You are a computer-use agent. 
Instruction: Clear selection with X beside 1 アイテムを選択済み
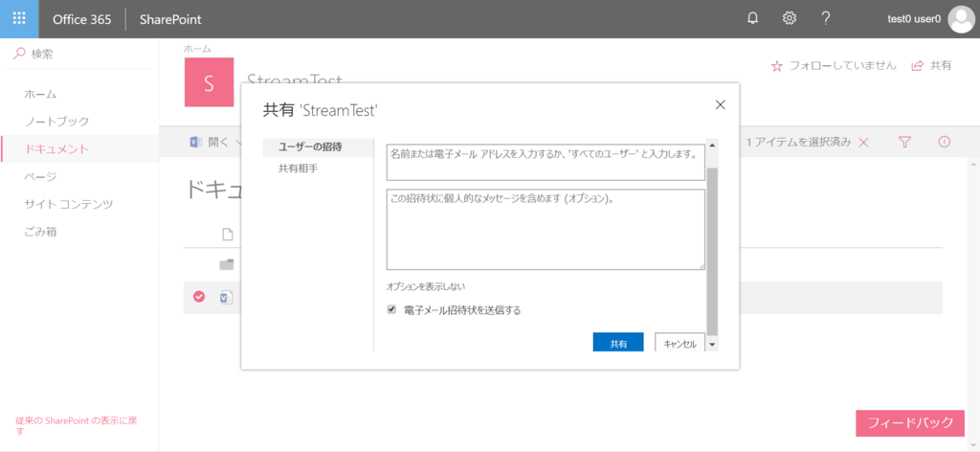(864, 143)
